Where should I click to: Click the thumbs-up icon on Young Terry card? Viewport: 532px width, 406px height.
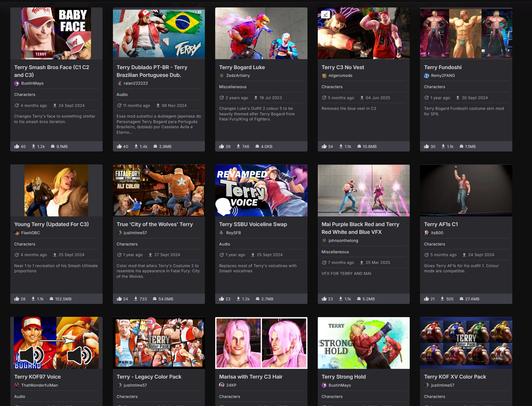pos(17,299)
